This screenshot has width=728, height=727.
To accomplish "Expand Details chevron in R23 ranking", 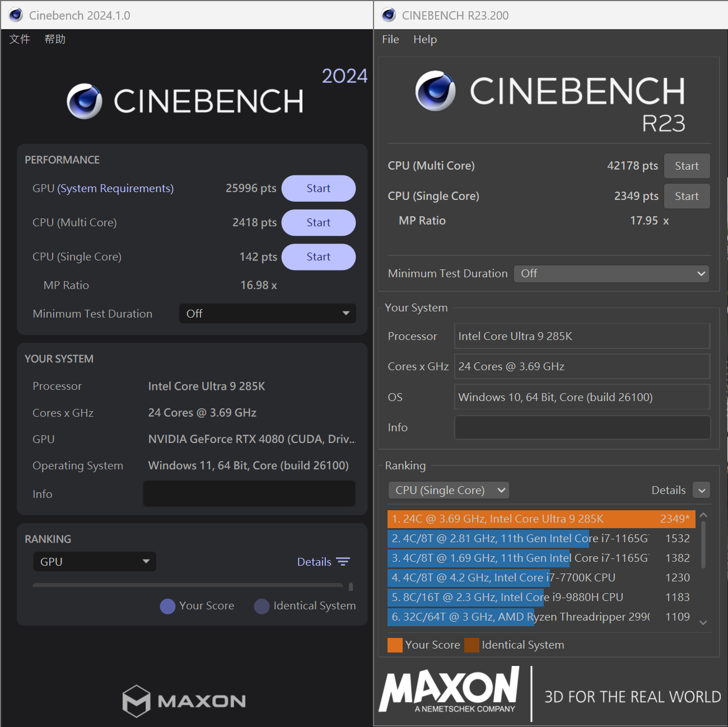I will click(702, 490).
